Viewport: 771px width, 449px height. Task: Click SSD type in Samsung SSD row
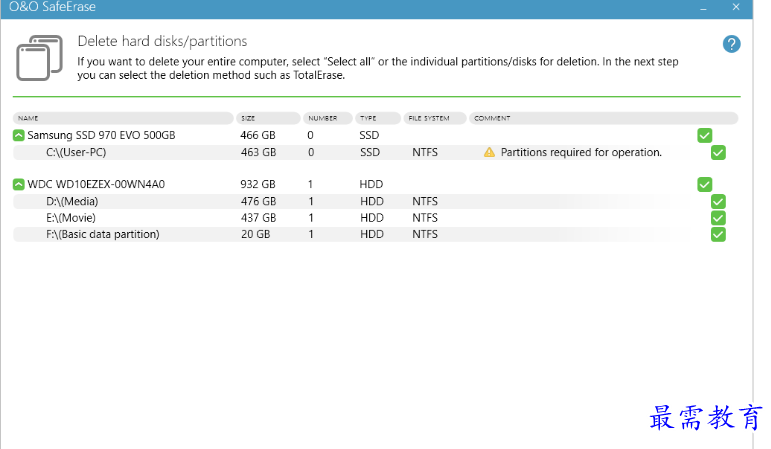click(x=369, y=135)
